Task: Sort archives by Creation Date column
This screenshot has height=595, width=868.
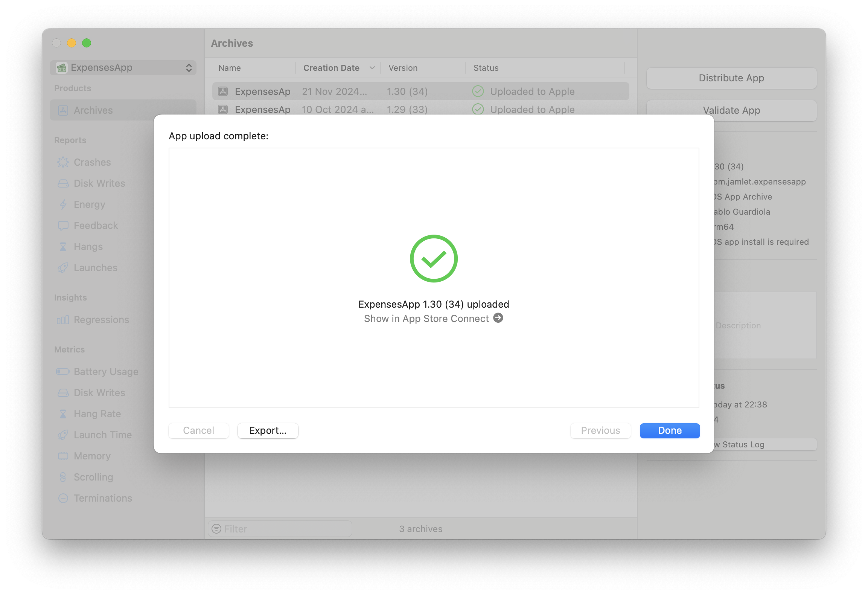Action: tap(338, 68)
